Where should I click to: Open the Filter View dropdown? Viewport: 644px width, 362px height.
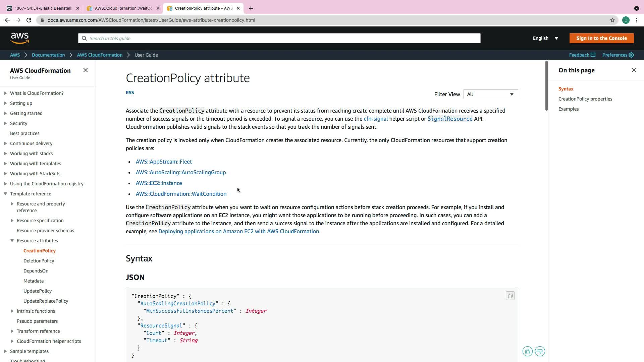490,94
